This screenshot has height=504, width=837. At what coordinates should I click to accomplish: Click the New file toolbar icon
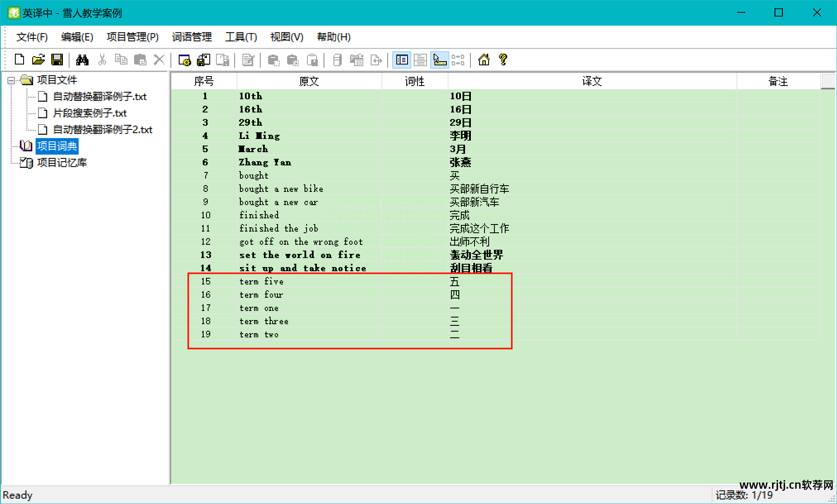(x=19, y=60)
